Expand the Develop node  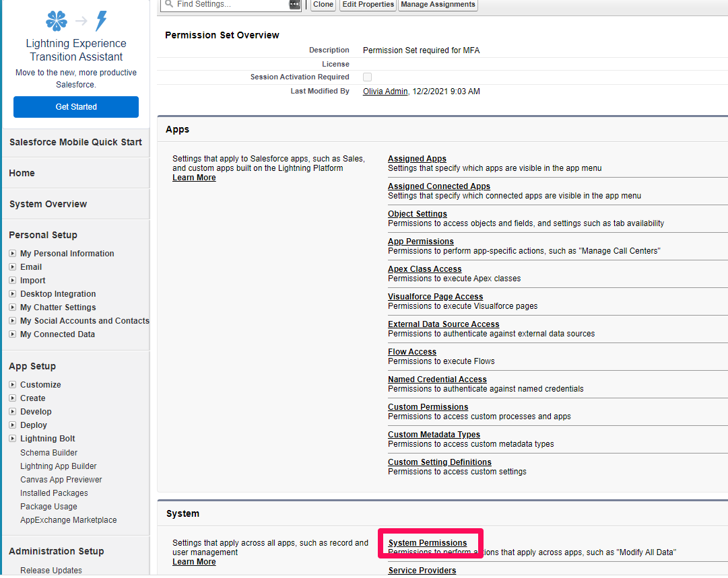(13, 412)
